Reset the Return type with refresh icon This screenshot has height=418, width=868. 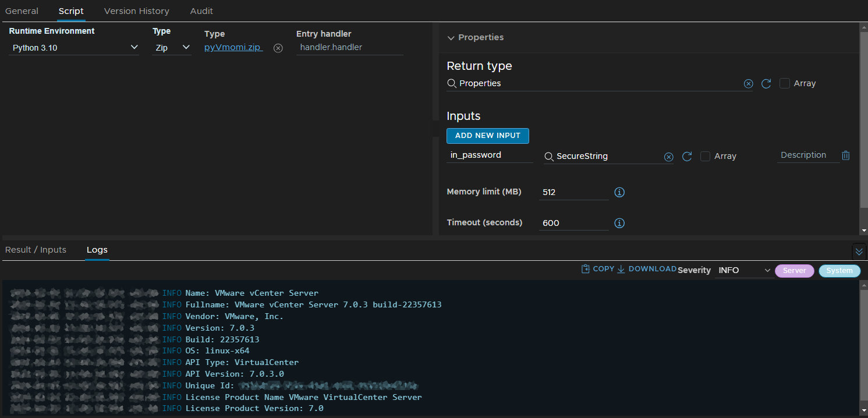point(766,84)
